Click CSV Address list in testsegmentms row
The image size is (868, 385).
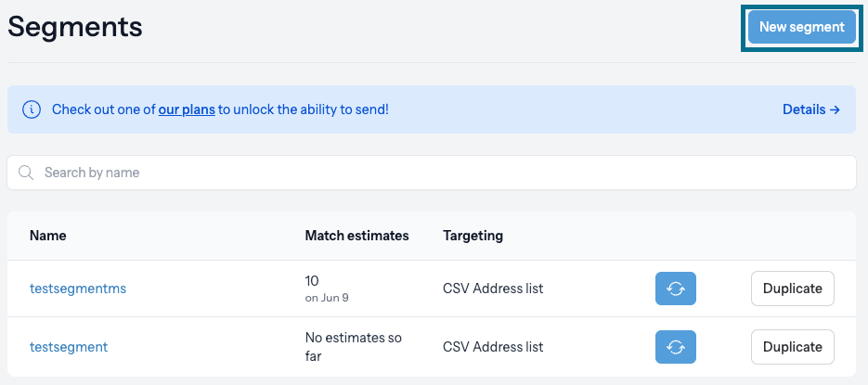pyautogui.click(x=493, y=289)
